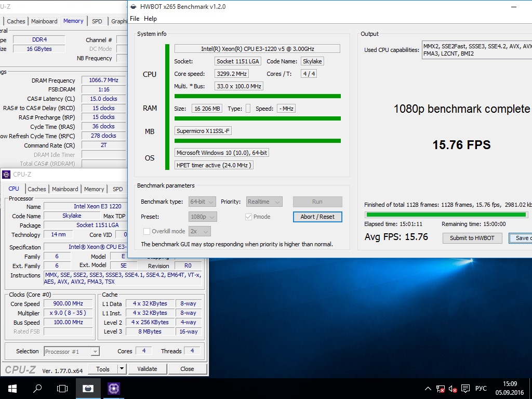Click Abort / Reset button

[x=317, y=217]
